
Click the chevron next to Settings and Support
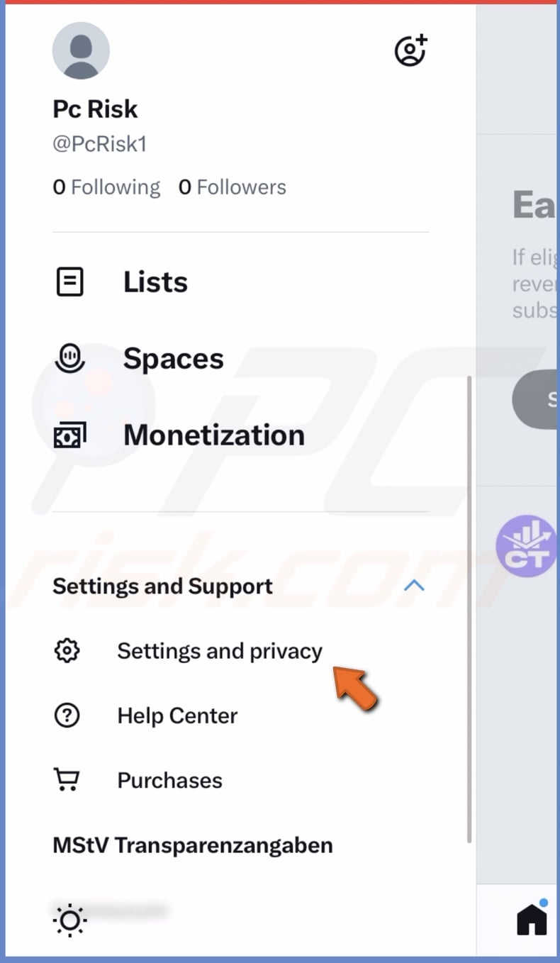click(x=415, y=586)
